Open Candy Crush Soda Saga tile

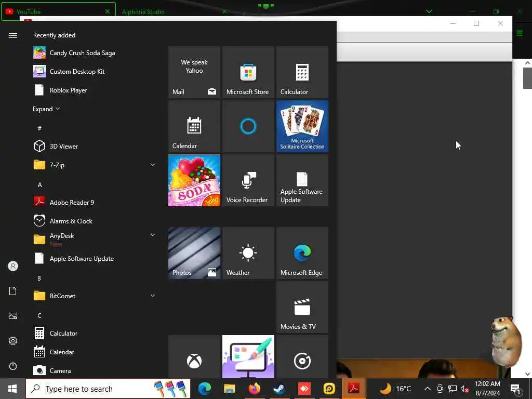click(194, 180)
